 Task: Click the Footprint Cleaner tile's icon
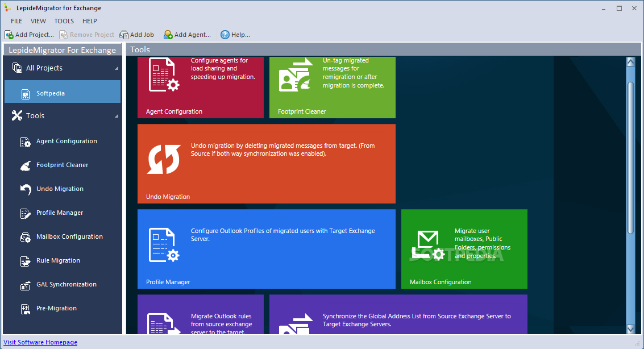(296, 74)
